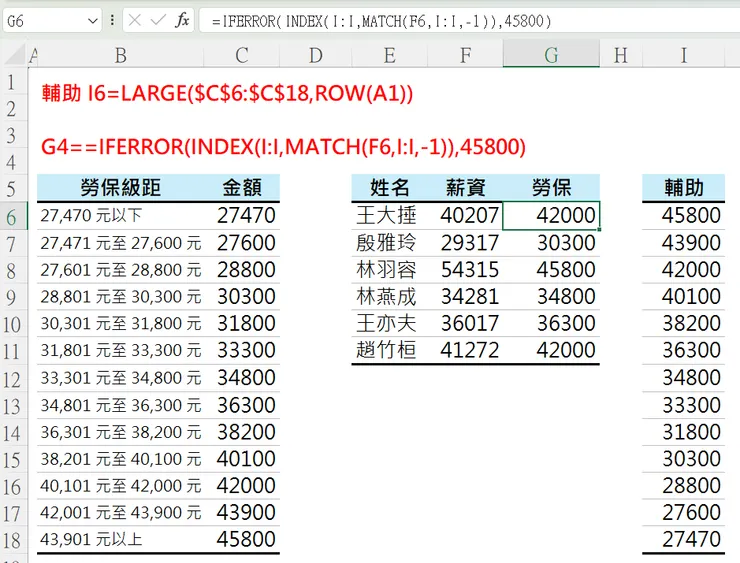
Task: Select column I header
Action: (683, 56)
